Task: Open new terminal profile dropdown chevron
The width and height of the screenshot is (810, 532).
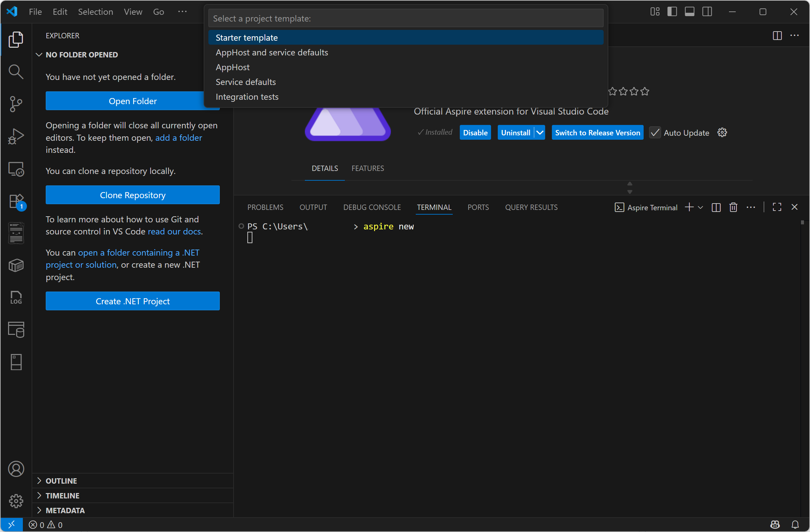Action: tap(700, 207)
